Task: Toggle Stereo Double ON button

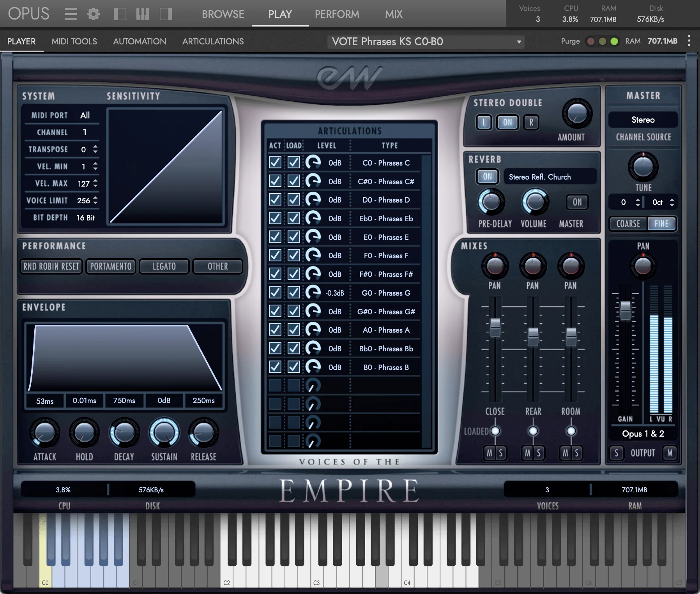Action: (x=507, y=122)
